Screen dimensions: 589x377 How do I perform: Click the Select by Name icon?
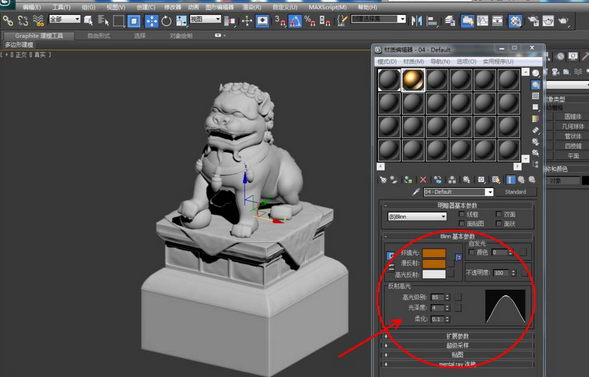pos(103,21)
